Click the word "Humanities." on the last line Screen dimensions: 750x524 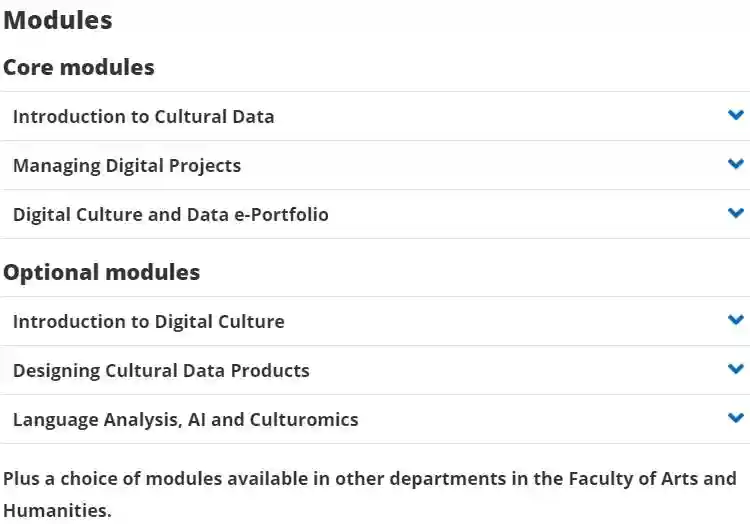tap(57, 510)
